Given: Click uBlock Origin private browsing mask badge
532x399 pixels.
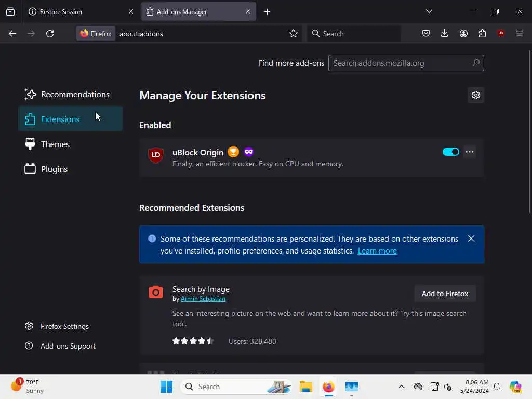Looking at the screenshot, I should point(249,152).
